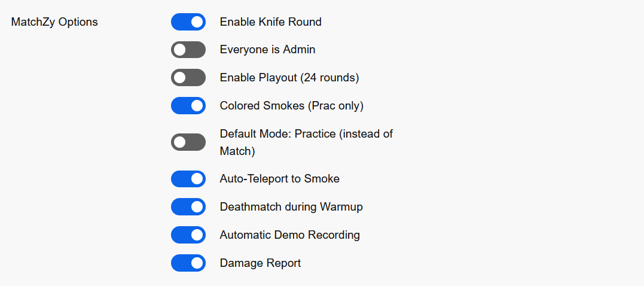Image resolution: width=644 pixels, height=286 pixels.
Task: Turn off the Auto-Teleport to Smoke toggle
Action: [188, 179]
